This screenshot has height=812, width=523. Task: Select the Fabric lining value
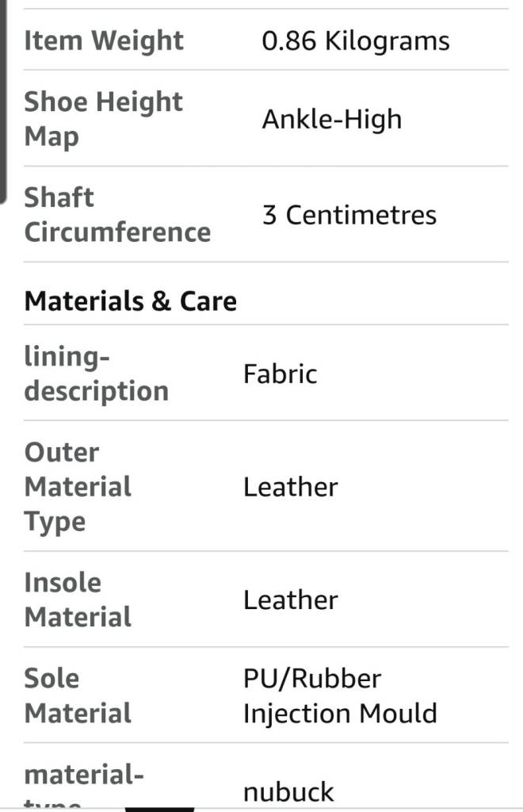pyautogui.click(x=280, y=373)
